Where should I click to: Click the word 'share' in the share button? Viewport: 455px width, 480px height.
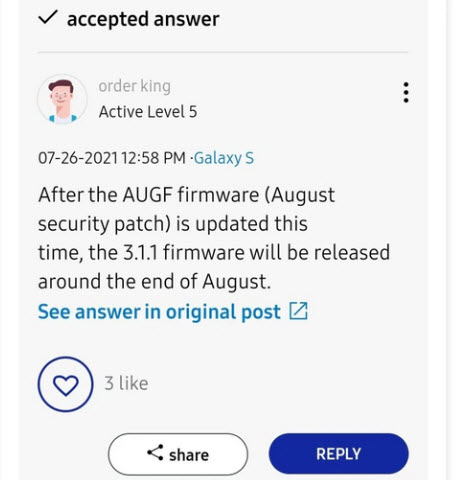[x=189, y=455]
